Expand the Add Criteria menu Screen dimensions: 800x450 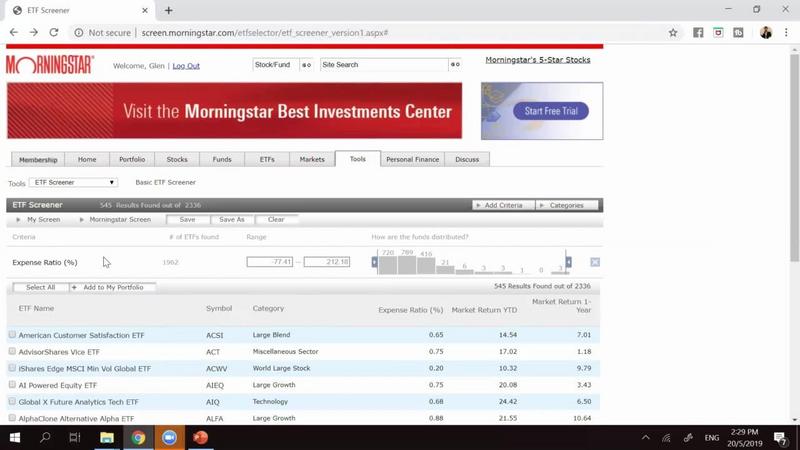(x=503, y=205)
